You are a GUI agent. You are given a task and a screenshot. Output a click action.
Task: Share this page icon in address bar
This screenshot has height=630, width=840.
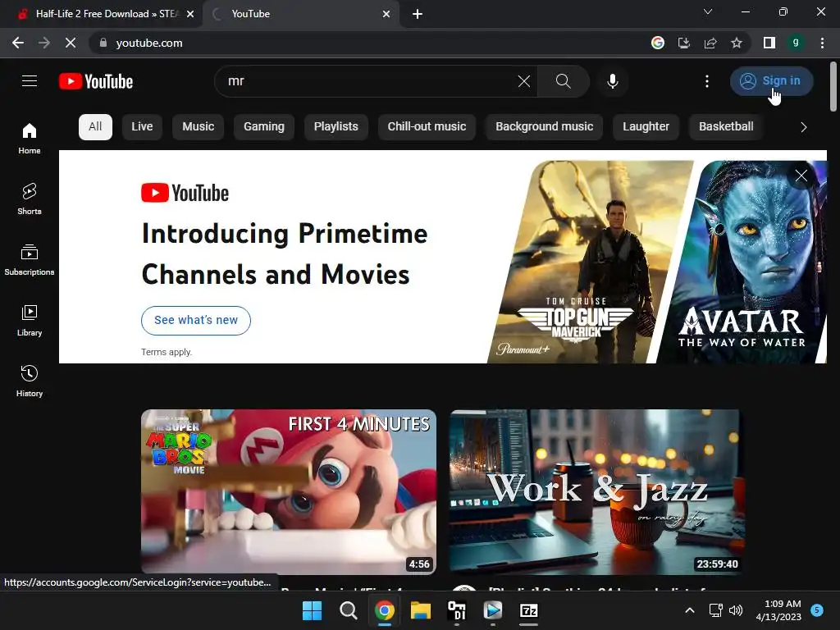[710, 43]
